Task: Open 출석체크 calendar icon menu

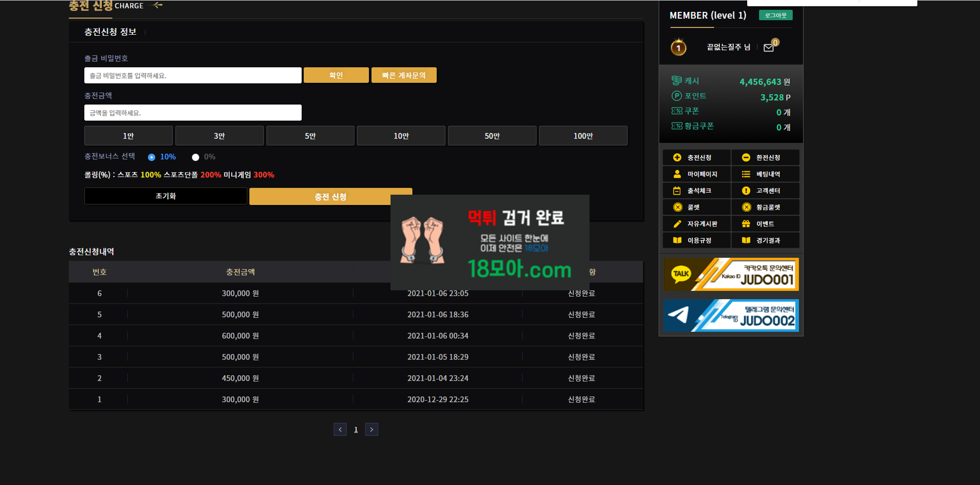Action: 696,191
